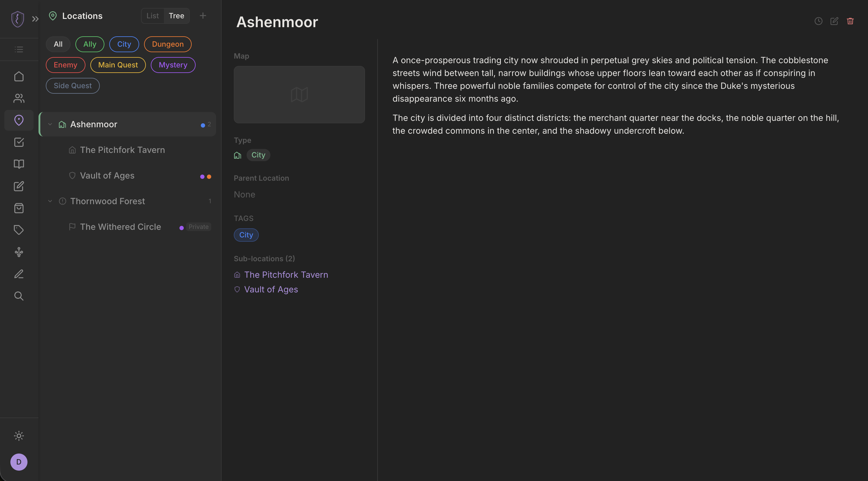Click the purple dot on Withered Circle
868x481 pixels.
(182, 228)
